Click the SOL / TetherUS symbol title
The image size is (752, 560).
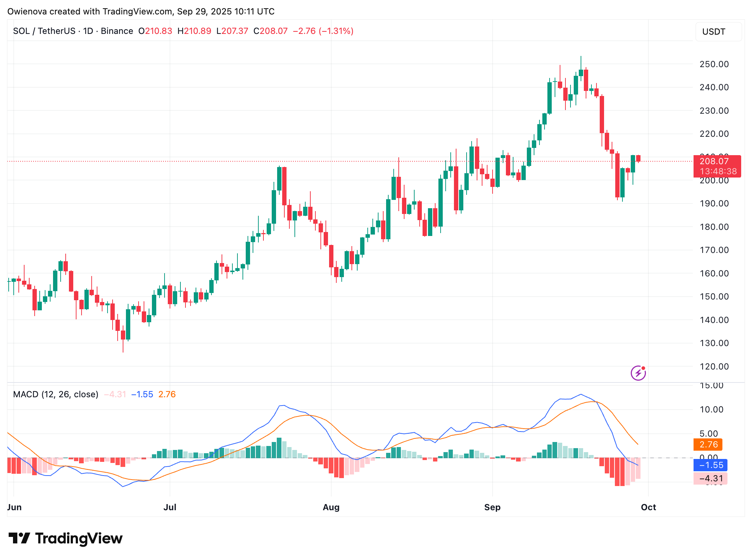44,31
